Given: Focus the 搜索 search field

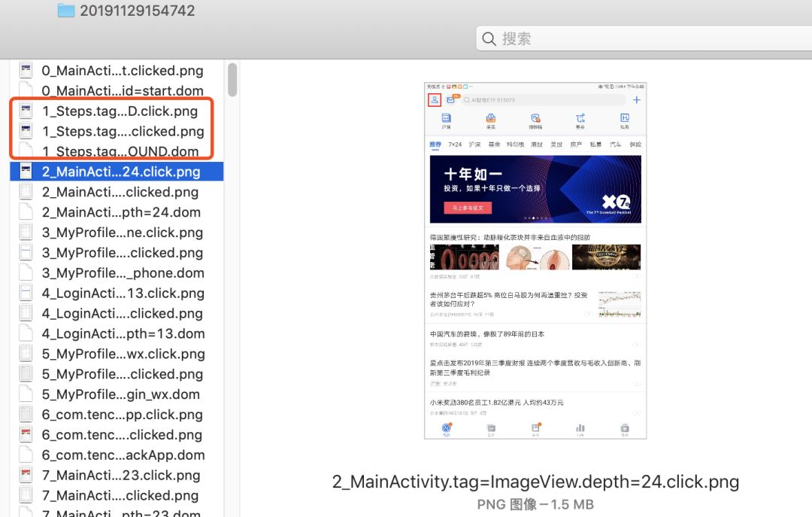Looking at the screenshot, I should (644, 38).
